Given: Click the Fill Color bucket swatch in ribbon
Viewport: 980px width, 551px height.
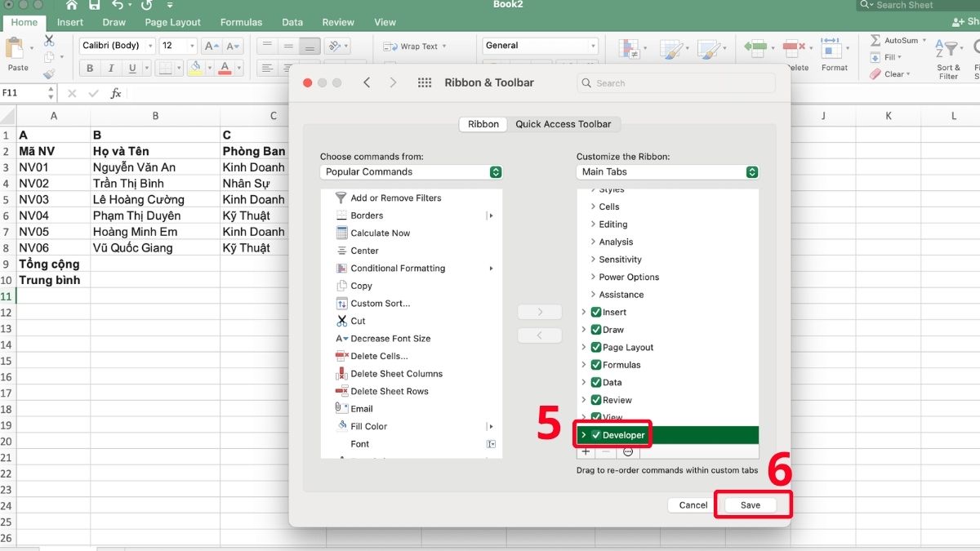Looking at the screenshot, I should [194, 69].
